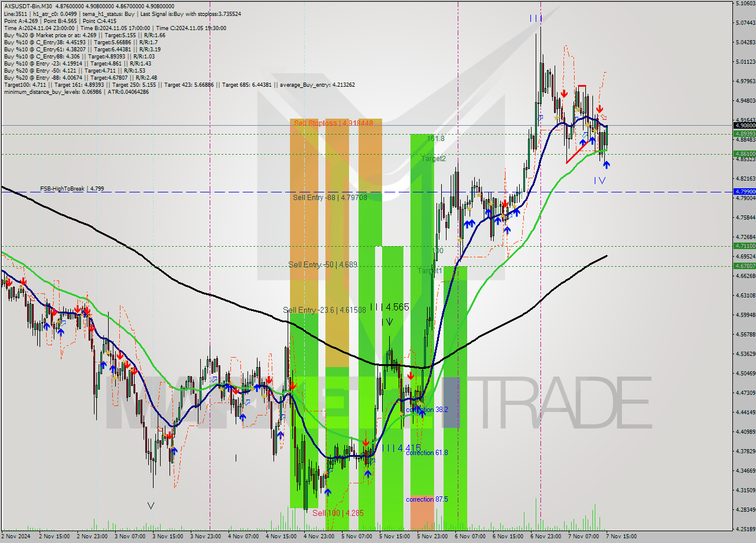Click the '6 Nov 07:00' time axis label

pyautogui.click(x=470, y=537)
